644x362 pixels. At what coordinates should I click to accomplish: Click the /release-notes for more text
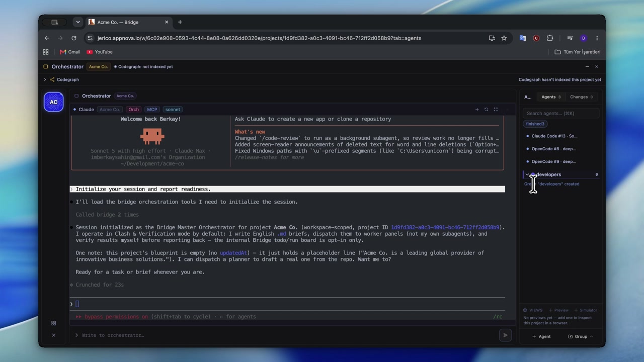[269, 157]
